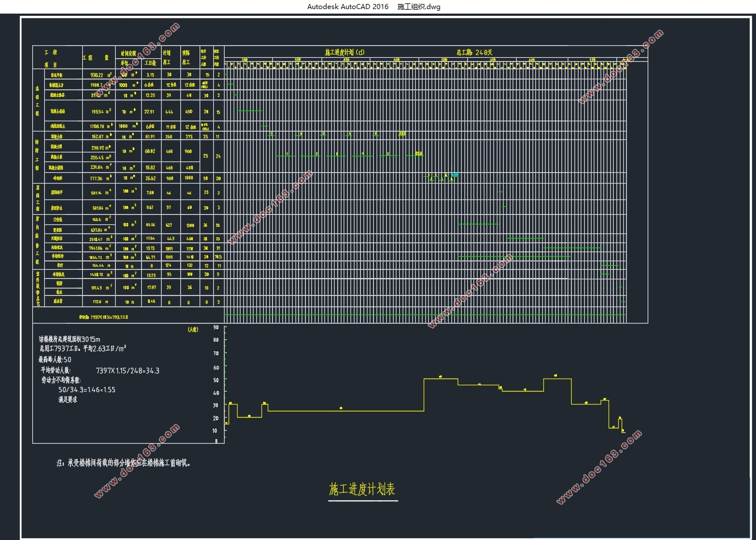Screen dimensions: 756x540
Task: Click the text 满足要求
Action: [x=68, y=399]
